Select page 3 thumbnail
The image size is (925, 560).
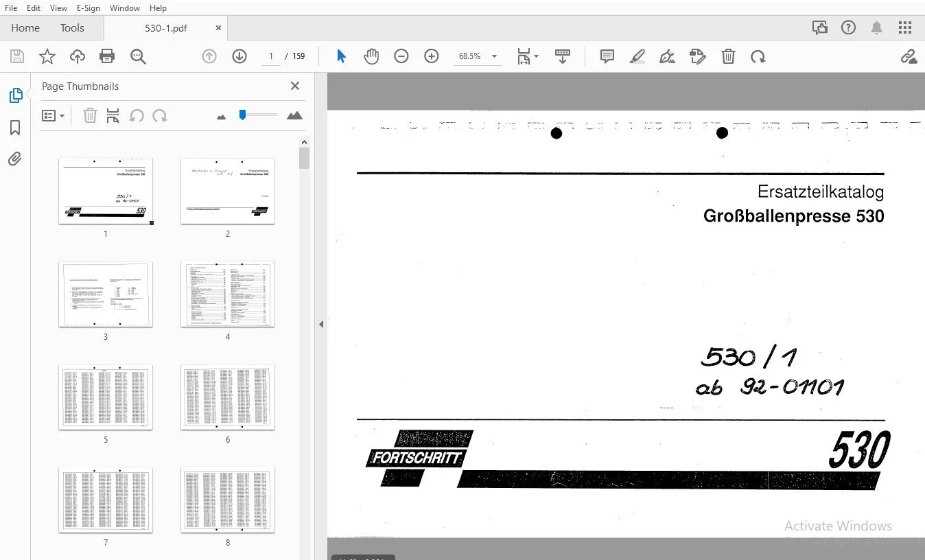pyautogui.click(x=106, y=294)
